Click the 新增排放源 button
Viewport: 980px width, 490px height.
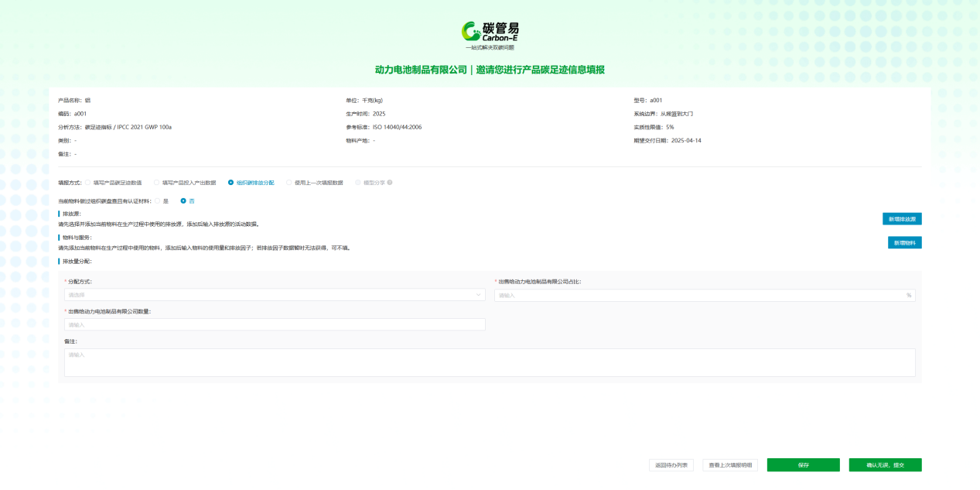(x=901, y=219)
